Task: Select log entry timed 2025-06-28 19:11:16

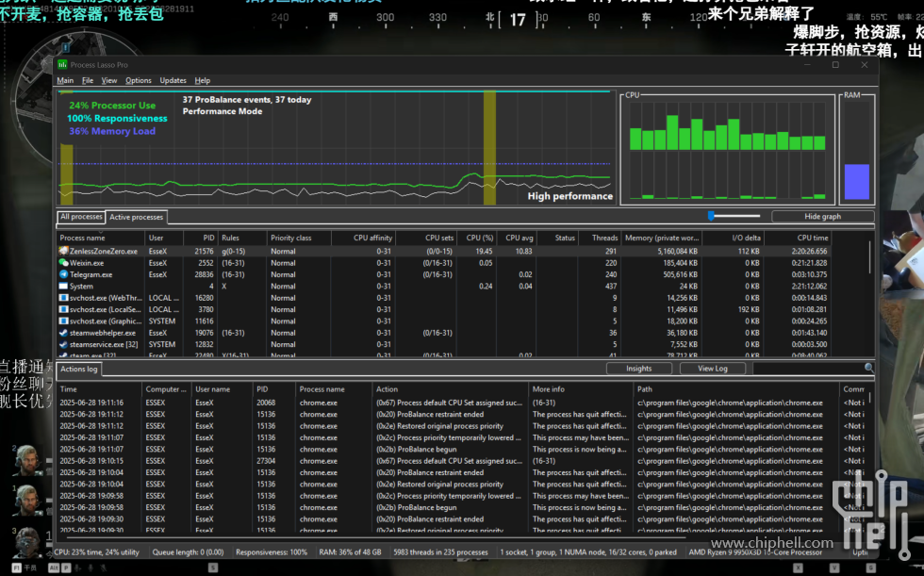Action: point(91,403)
